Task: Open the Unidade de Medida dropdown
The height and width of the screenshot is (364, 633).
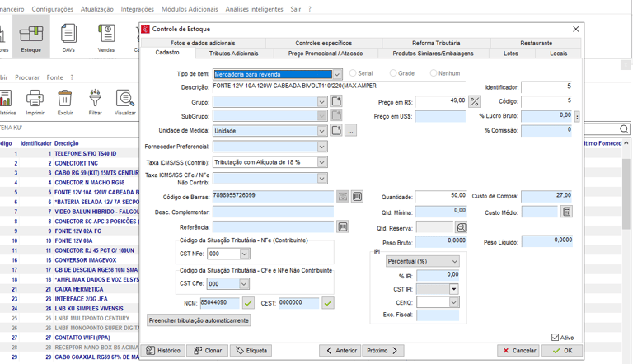Action: pyautogui.click(x=321, y=131)
